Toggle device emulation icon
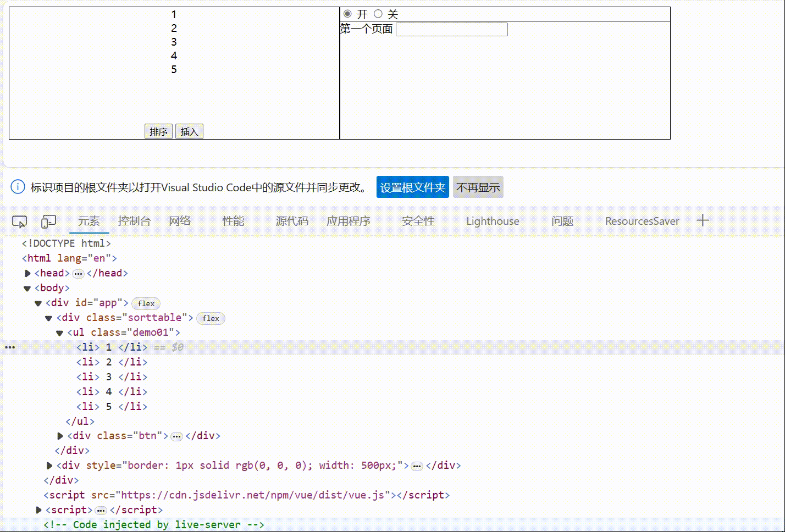 pyautogui.click(x=48, y=221)
